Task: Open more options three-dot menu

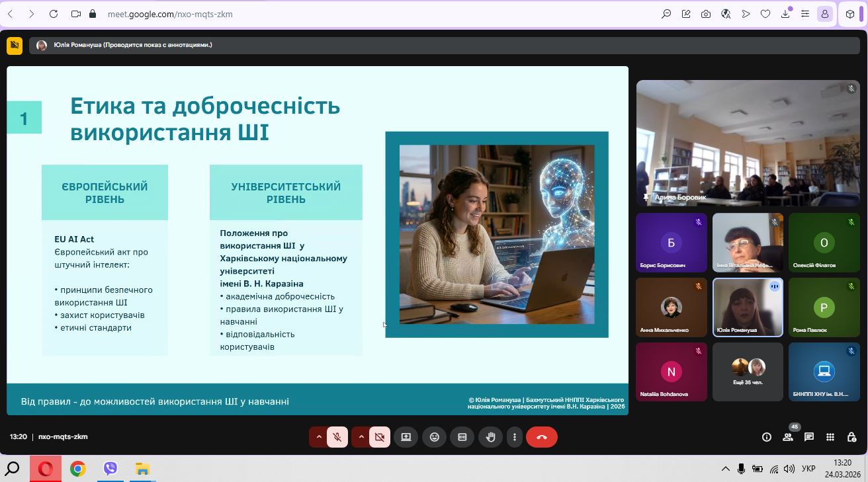Action: (515, 437)
